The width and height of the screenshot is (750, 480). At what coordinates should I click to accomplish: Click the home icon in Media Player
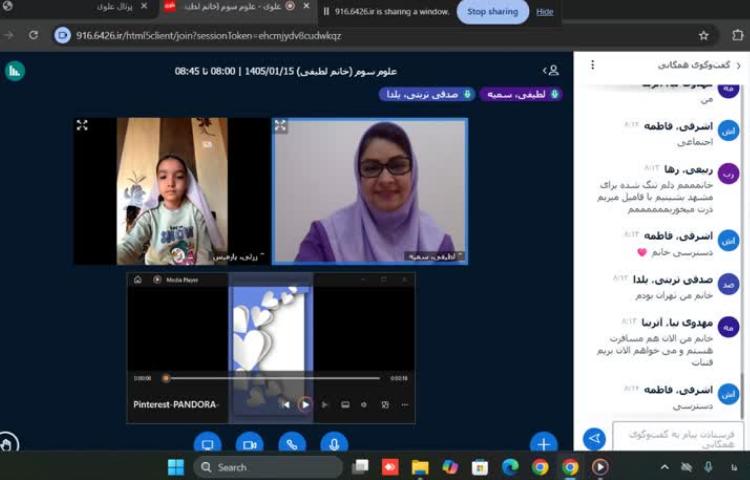tap(138, 280)
